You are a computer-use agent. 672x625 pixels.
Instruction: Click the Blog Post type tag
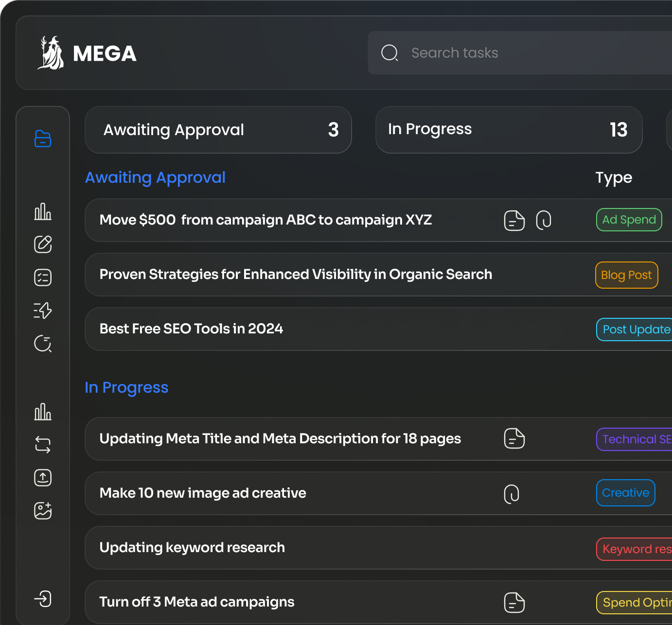tap(626, 275)
